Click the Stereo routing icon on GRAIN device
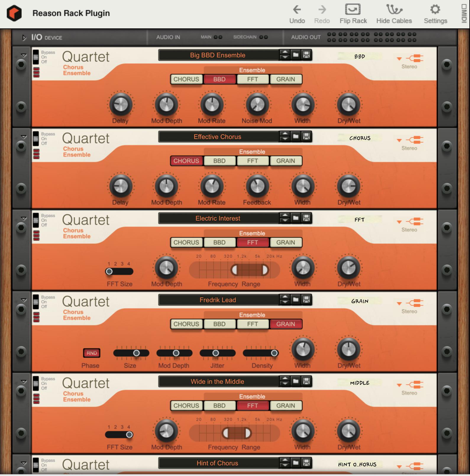 tap(415, 303)
